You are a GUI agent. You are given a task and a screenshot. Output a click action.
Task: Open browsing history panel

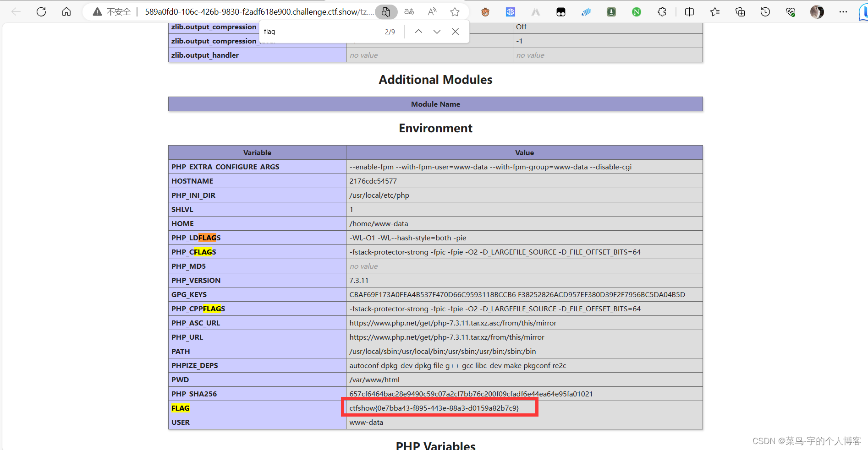[765, 12]
